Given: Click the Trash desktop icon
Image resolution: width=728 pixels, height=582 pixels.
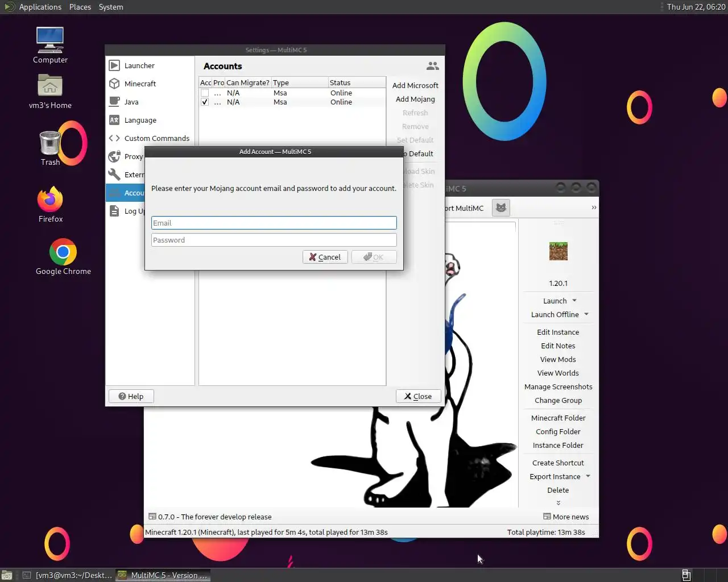Looking at the screenshot, I should tap(50, 148).
